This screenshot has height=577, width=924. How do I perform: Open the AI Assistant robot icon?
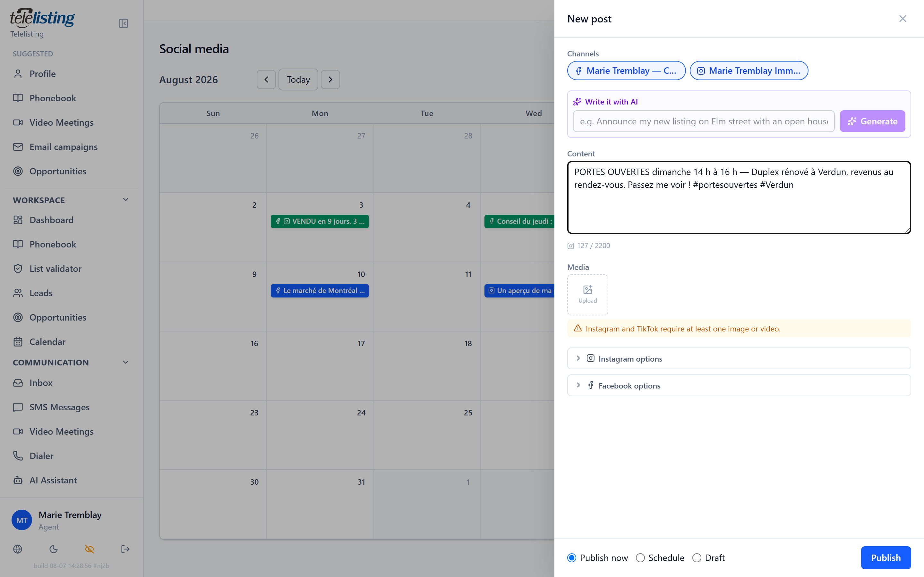click(18, 480)
